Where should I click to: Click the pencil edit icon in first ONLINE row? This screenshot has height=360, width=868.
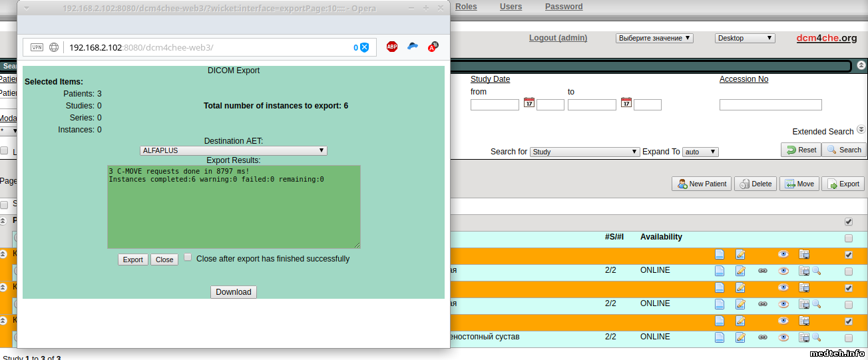pos(740,271)
